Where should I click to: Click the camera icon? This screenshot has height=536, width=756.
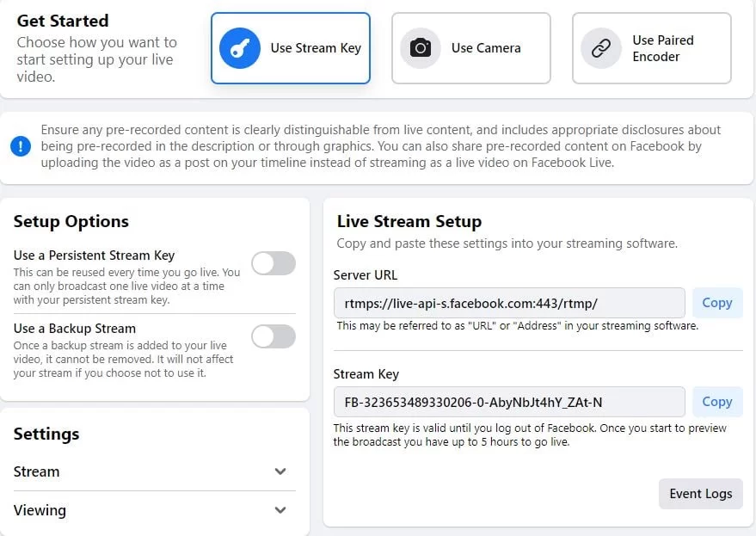(x=421, y=48)
